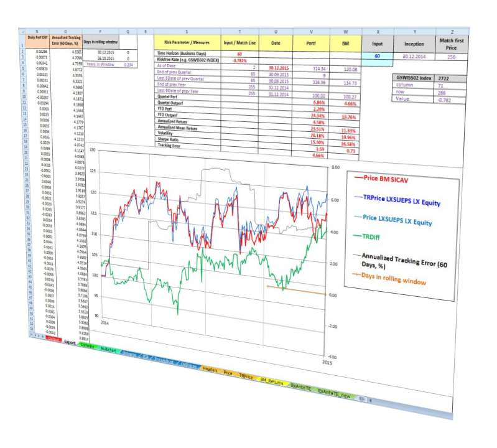Viewport: 497px width, 448px height.
Task: Open the BM_Returns sheet tab
Action: [x=272, y=381]
